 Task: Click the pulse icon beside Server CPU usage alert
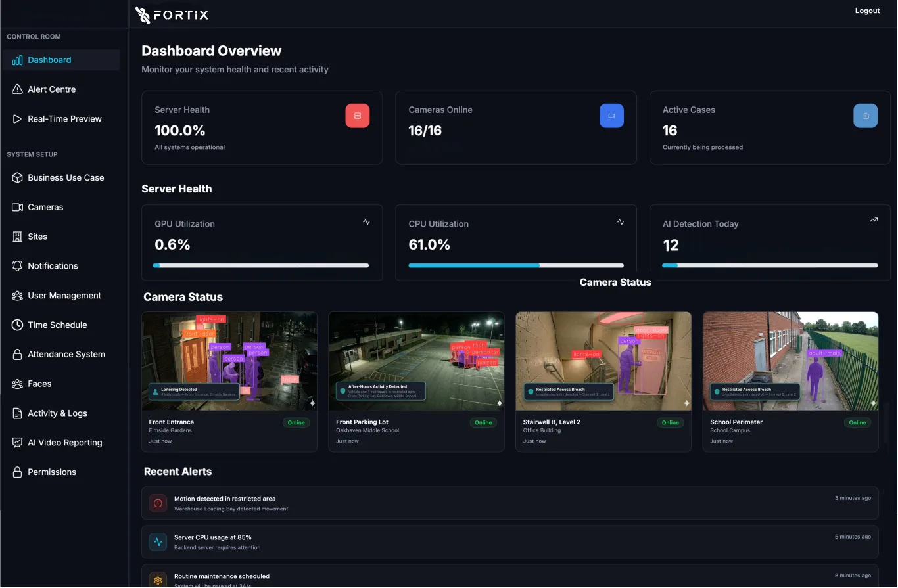point(158,542)
